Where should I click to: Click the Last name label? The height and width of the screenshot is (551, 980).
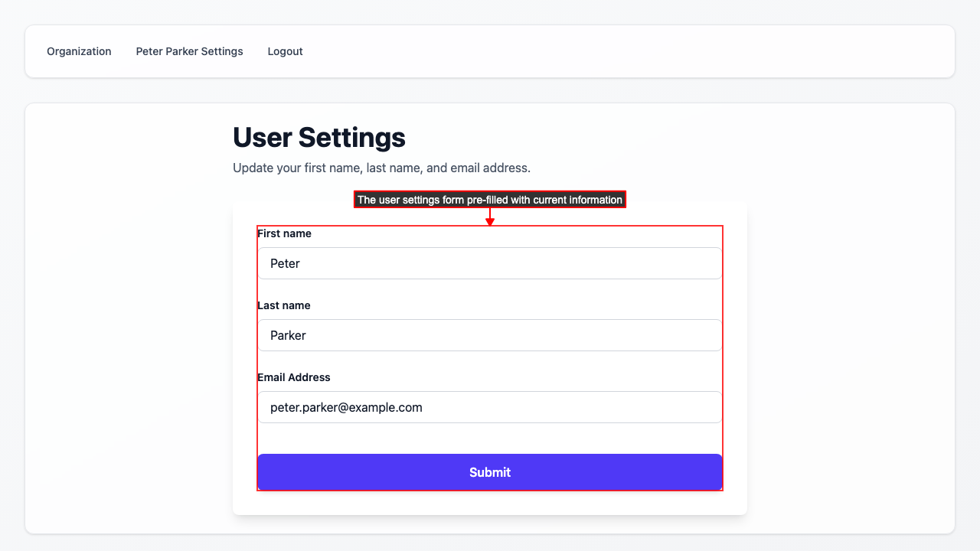[284, 305]
